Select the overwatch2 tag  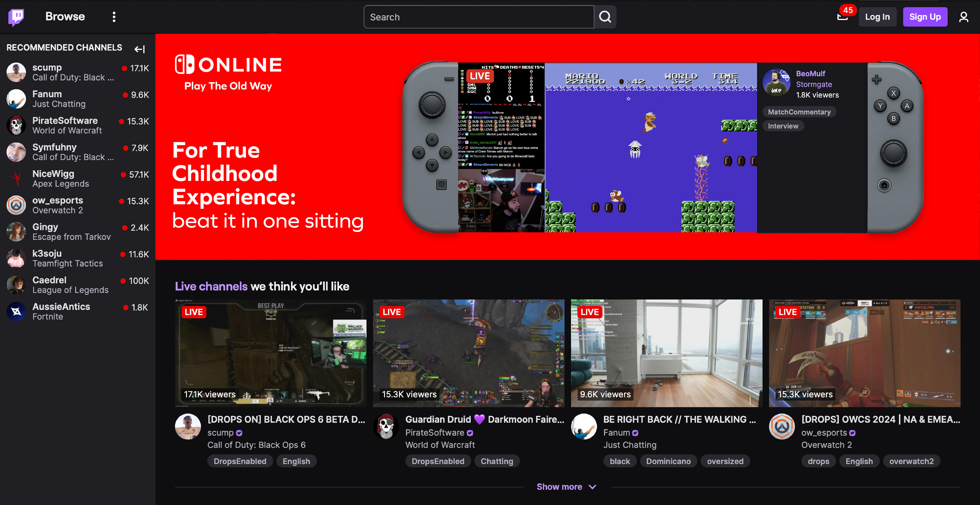tap(911, 461)
